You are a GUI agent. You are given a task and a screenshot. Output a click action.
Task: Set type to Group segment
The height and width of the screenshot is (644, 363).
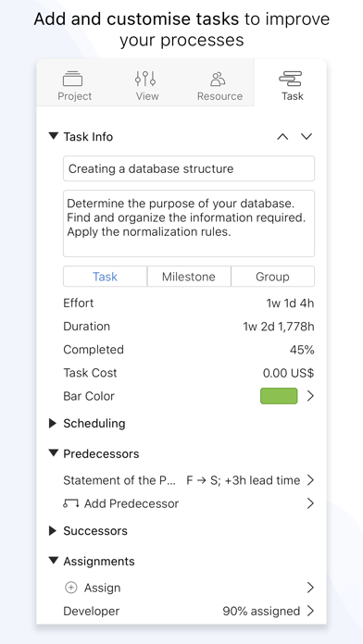click(x=272, y=277)
